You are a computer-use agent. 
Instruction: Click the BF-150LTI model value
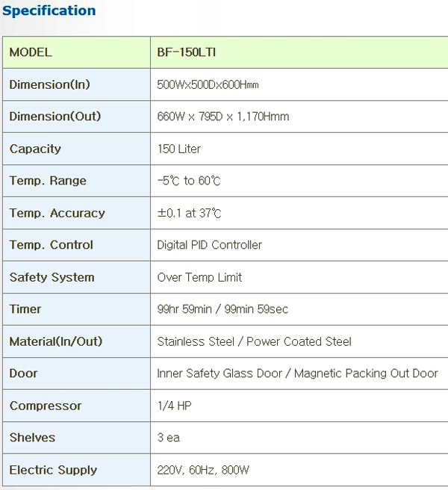(187, 52)
